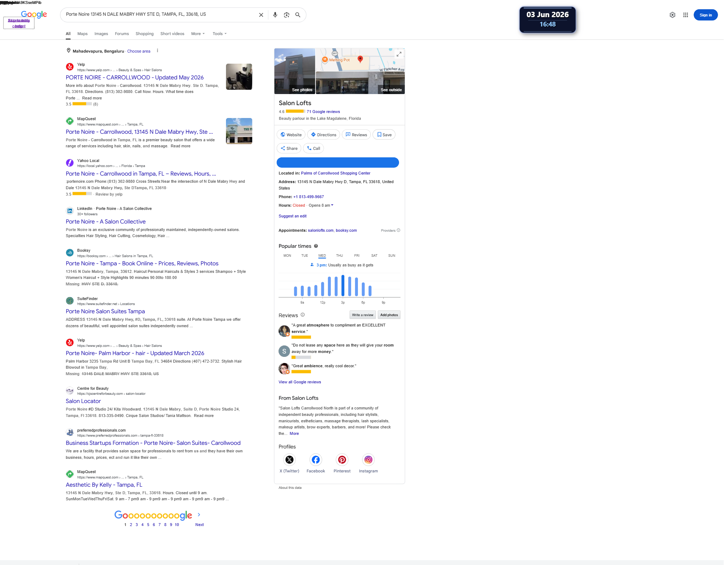728x565 pixels.
Task: Click the LinkedIn favicon icon
Action: [x=70, y=211]
